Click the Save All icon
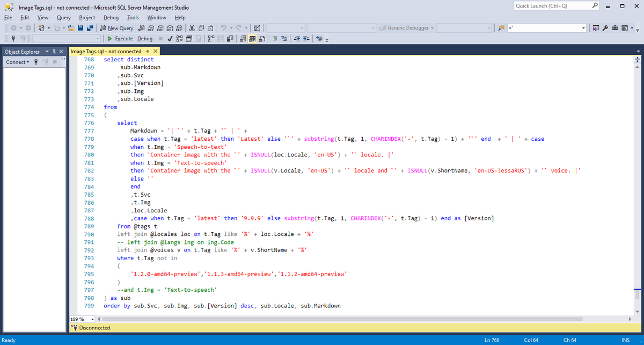 pyautogui.click(x=90, y=28)
